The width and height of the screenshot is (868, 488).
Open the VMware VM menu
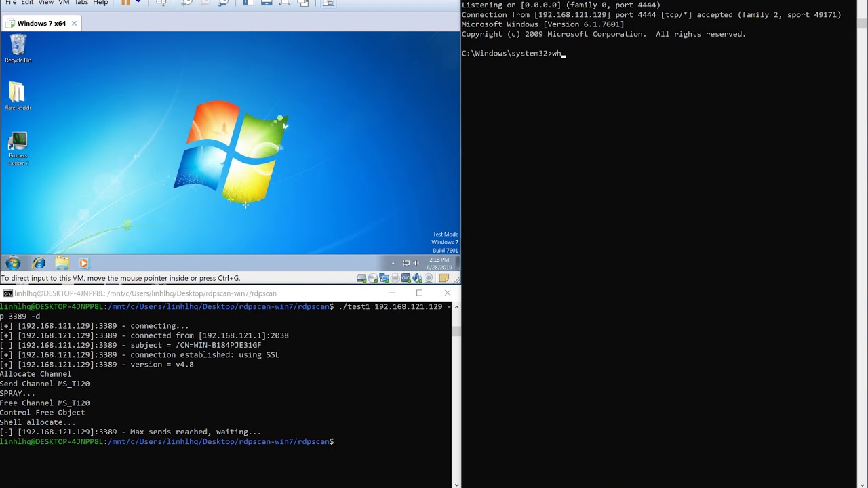coord(64,2)
